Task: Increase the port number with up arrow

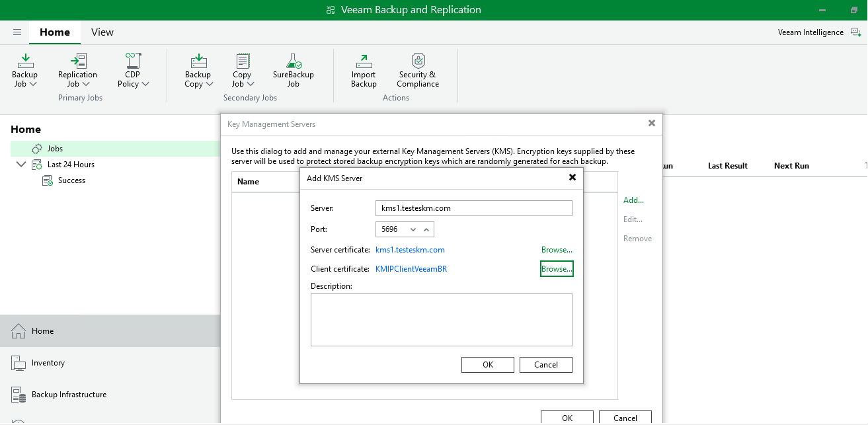Action: (x=426, y=229)
